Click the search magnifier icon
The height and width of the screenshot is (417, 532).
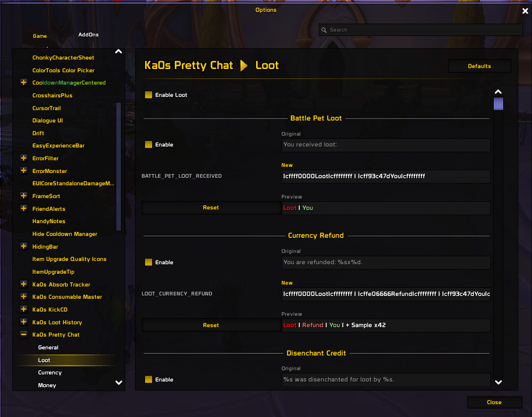coord(324,30)
